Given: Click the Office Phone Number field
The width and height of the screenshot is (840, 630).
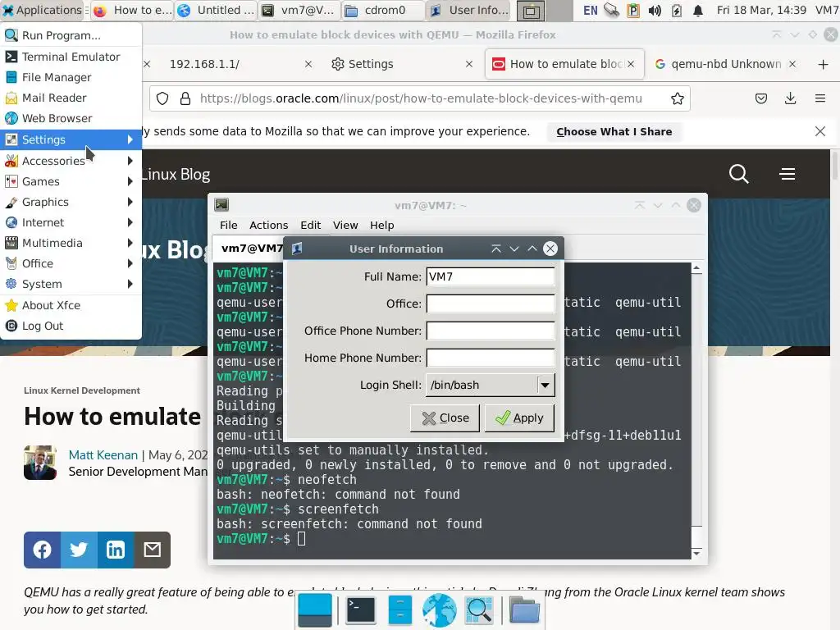Looking at the screenshot, I should click(x=491, y=331).
